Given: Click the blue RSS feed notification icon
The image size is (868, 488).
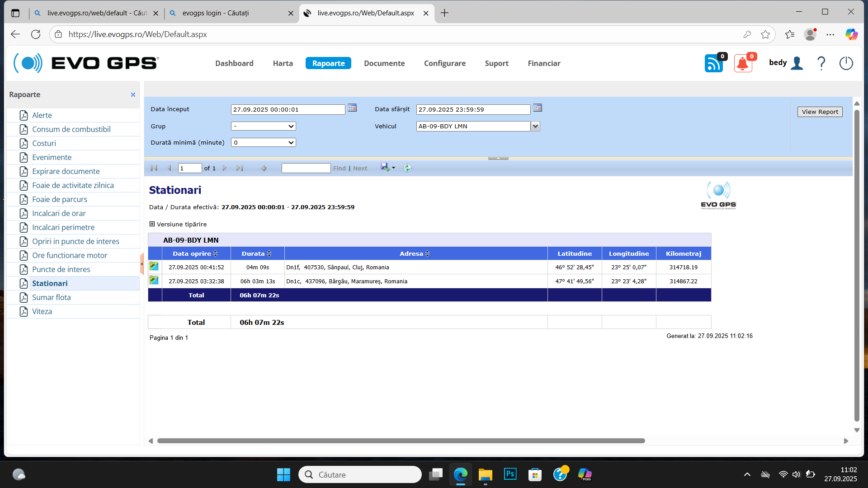Looking at the screenshot, I should click(713, 64).
